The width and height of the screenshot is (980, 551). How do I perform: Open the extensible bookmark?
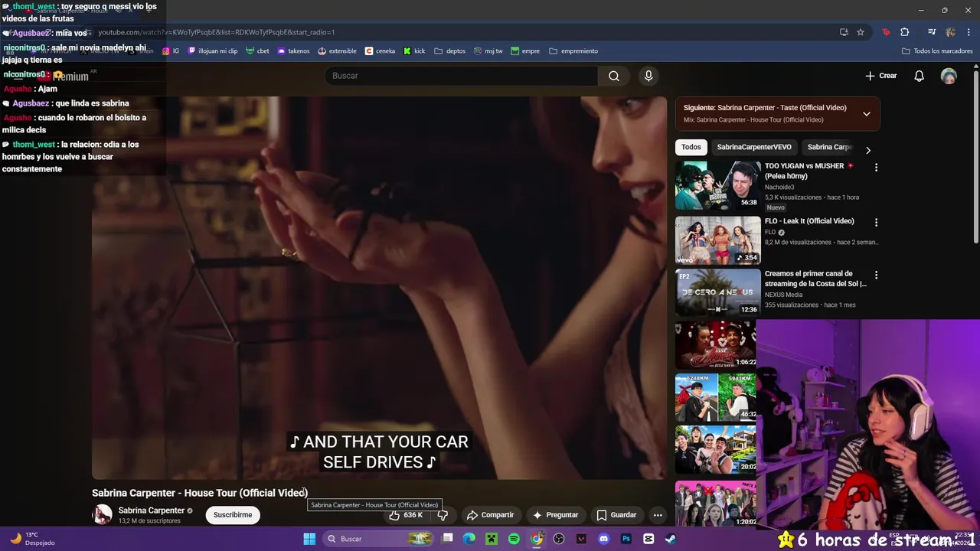point(337,51)
